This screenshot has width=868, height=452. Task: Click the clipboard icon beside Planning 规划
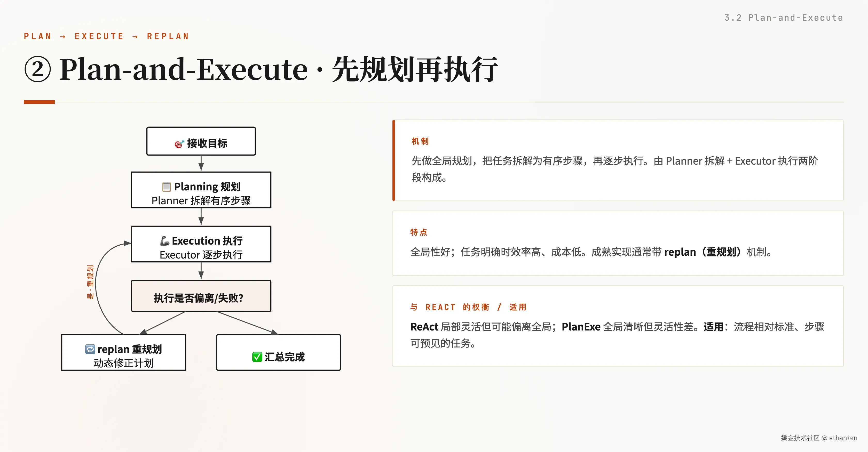point(167,187)
